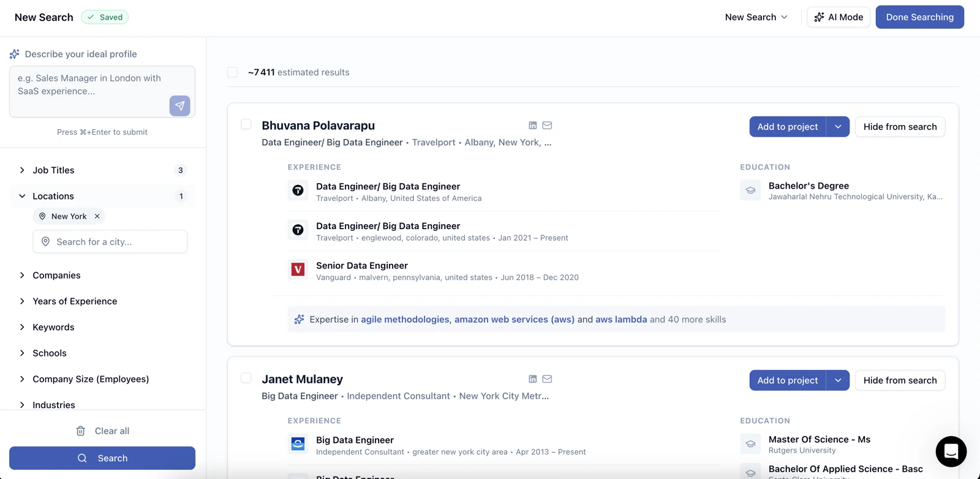The height and width of the screenshot is (479, 980).
Task: Submit the ideal profile description arrow
Action: tap(179, 106)
